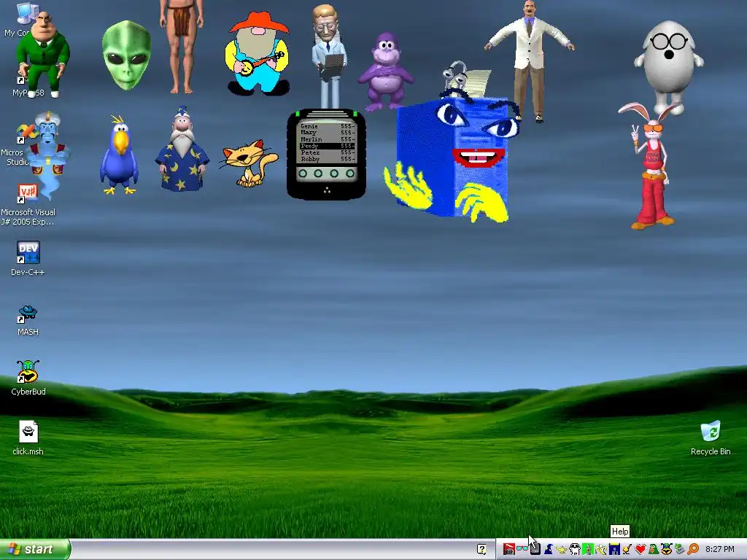The height and width of the screenshot is (560, 747).
Task: Click the pager tray icon under the cursor
Action: point(535,549)
